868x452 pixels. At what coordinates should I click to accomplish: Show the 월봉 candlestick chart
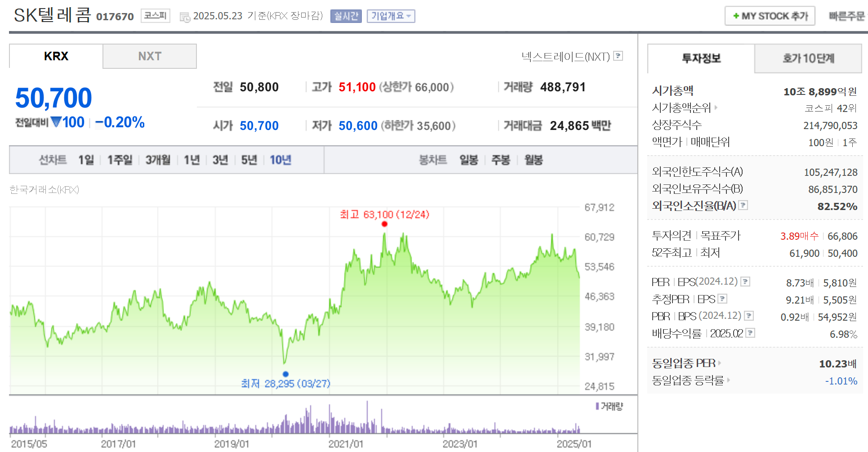coord(534,160)
